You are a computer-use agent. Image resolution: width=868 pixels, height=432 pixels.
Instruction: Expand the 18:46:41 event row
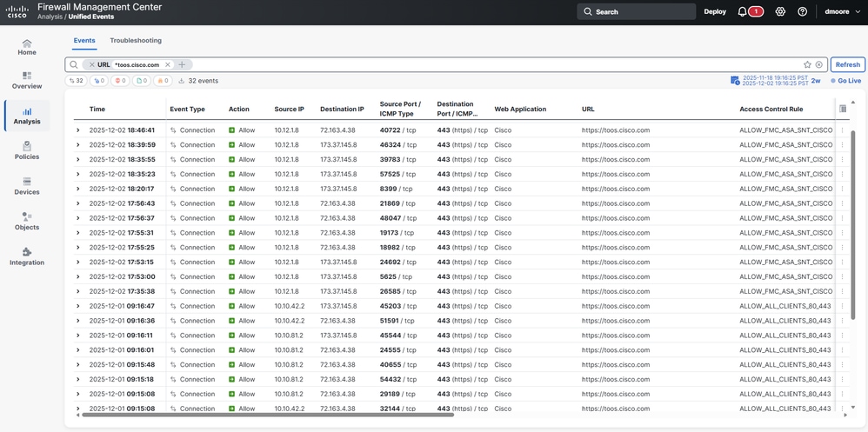point(78,130)
